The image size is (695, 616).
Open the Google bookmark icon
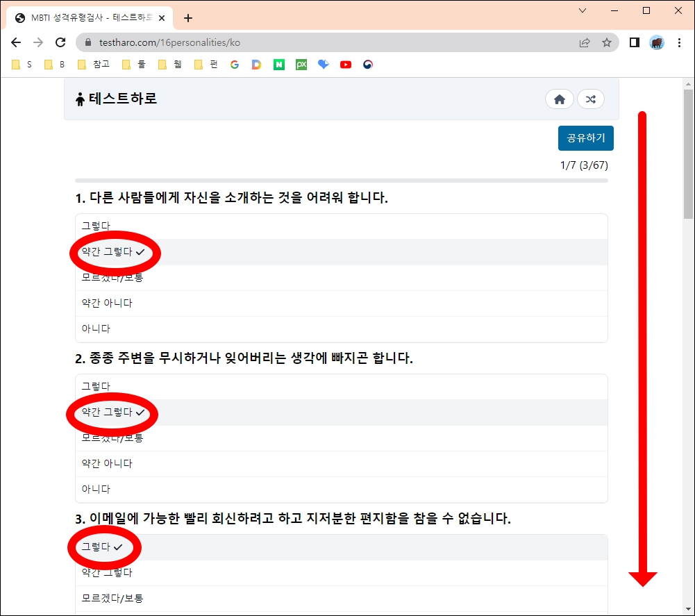click(234, 64)
